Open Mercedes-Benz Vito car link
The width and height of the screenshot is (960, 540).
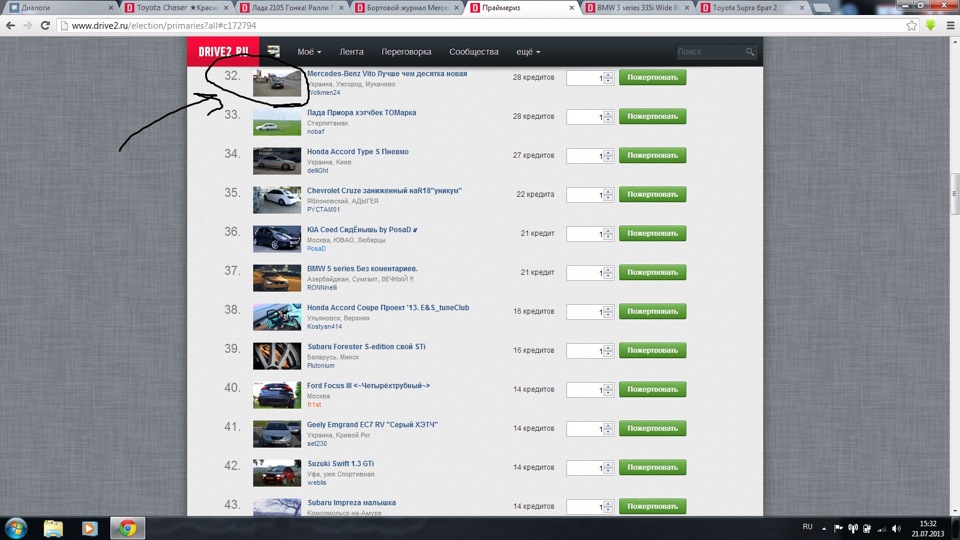387,73
